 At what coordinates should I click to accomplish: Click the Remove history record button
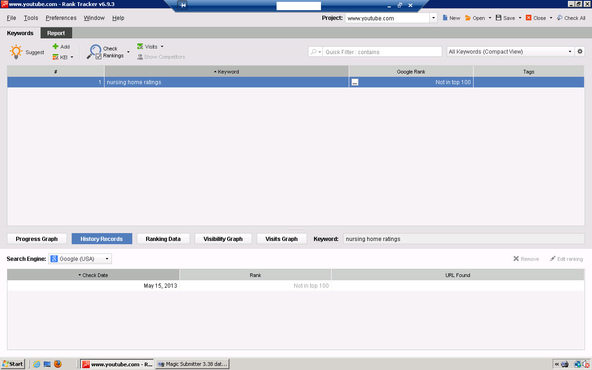coord(526,259)
